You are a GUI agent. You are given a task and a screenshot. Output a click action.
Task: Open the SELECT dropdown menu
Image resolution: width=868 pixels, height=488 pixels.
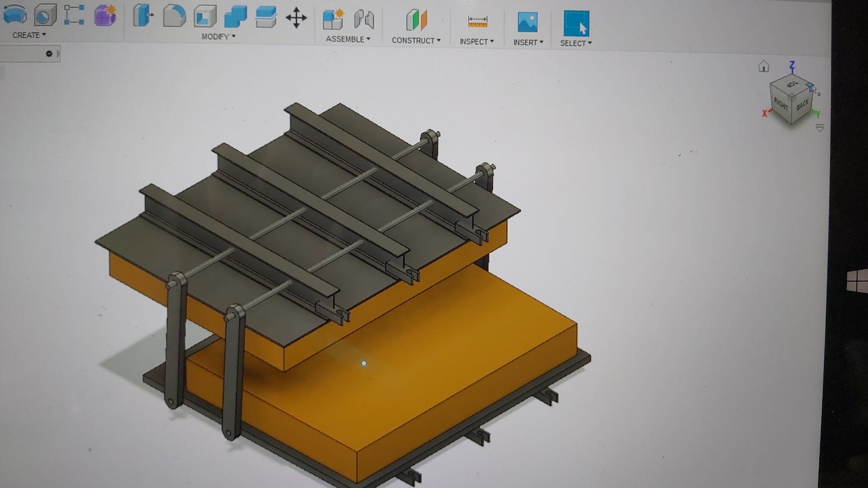tap(576, 43)
